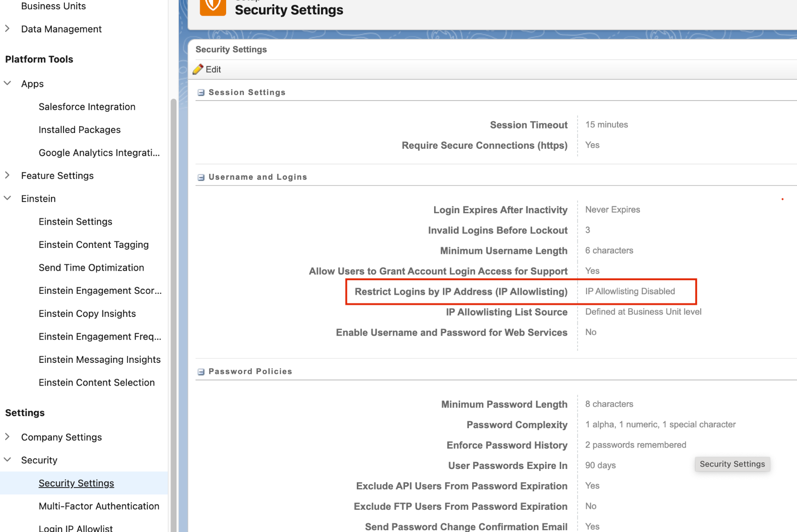
Task: Click the Security Settings button on the right
Action: pyautogui.click(x=732, y=464)
